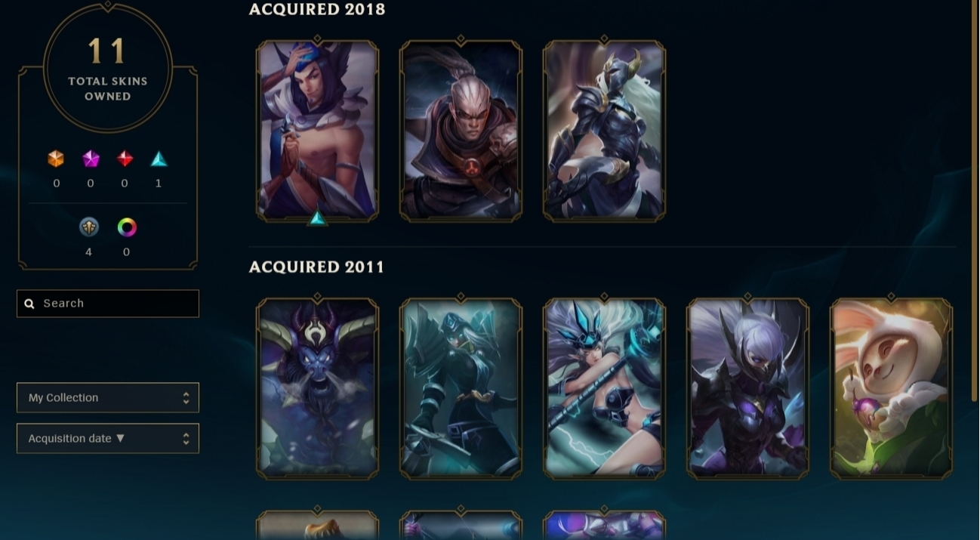Select the bald warrior skin card in 2018

point(461,131)
